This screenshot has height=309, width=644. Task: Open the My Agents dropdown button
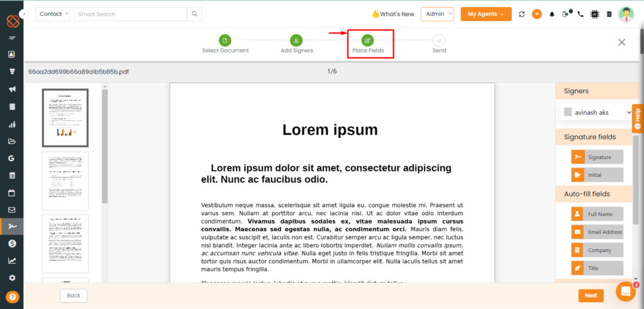coord(486,14)
